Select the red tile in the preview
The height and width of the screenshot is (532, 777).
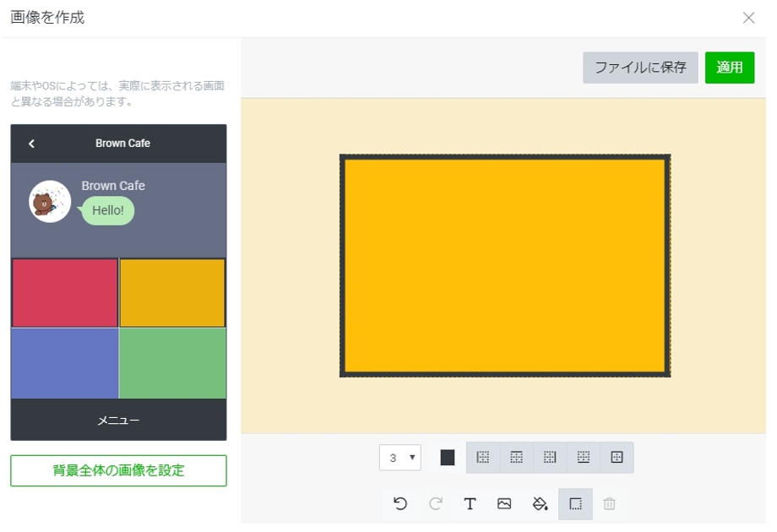click(64, 292)
